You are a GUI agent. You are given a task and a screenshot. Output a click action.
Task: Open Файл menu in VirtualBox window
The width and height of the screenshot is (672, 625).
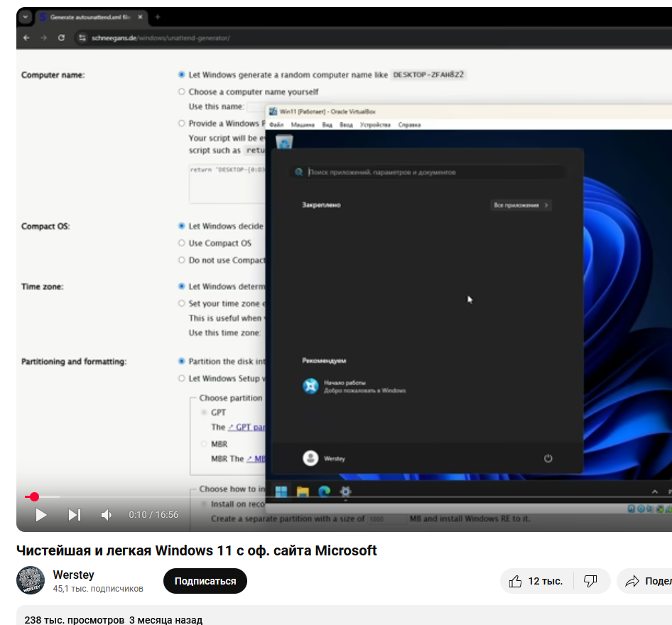tap(276, 125)
